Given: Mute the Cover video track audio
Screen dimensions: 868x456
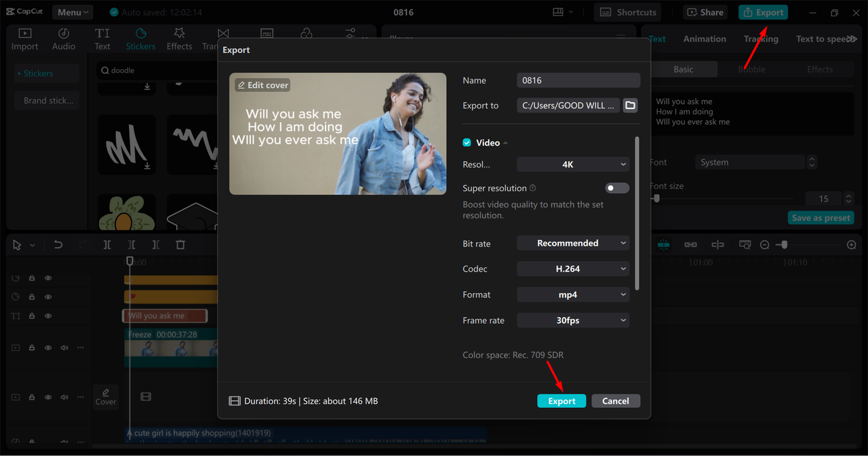Looking at the screenshot, I should (x=64, y=397).
